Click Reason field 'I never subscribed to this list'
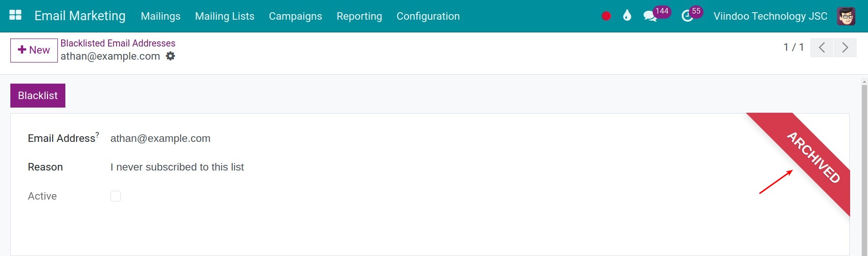 pos(177,167)
